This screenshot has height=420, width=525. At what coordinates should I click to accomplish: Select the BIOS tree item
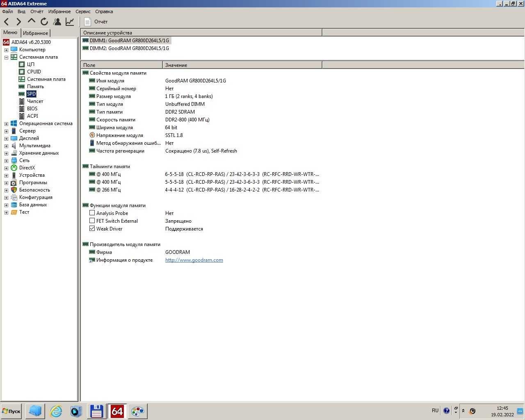pyautogui.click(x=32, y=109)
